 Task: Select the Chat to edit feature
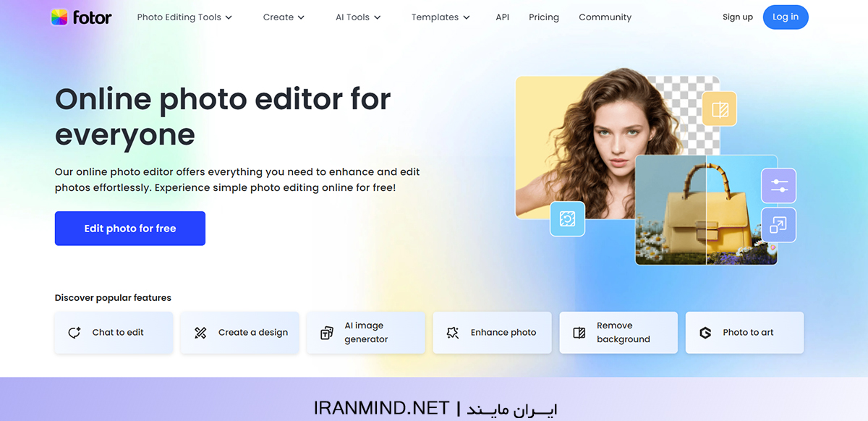tap(114, 332)
